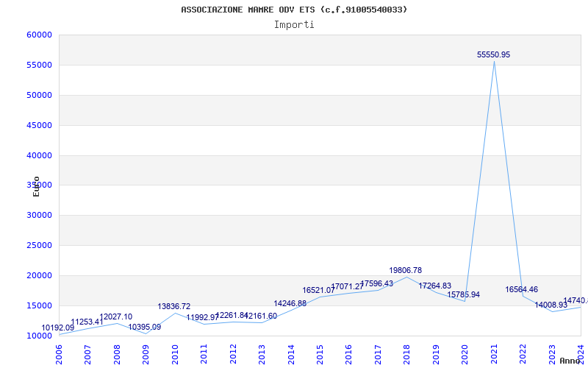588x368 pixels.
Task: Click the 50000 y-axis tick label
Action: 40,95
